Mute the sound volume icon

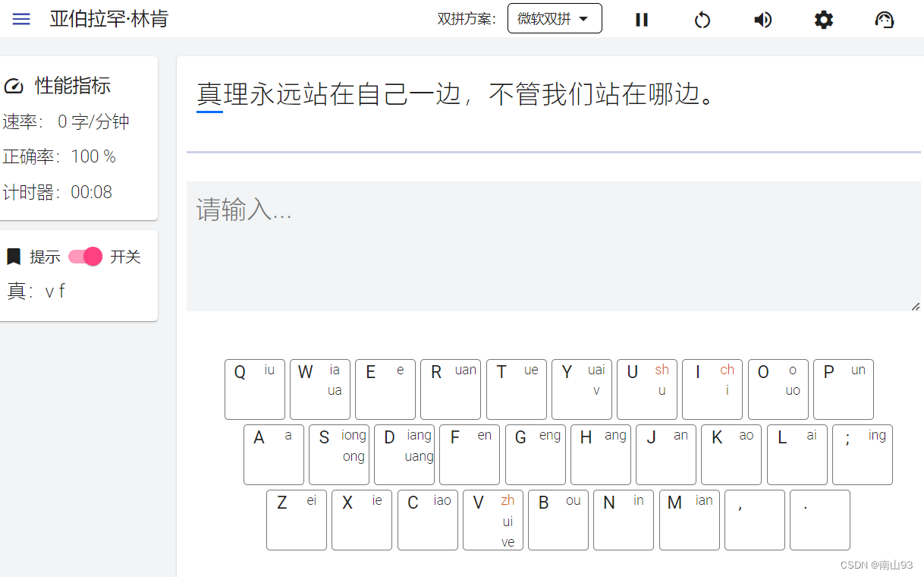tap(763, 20)
